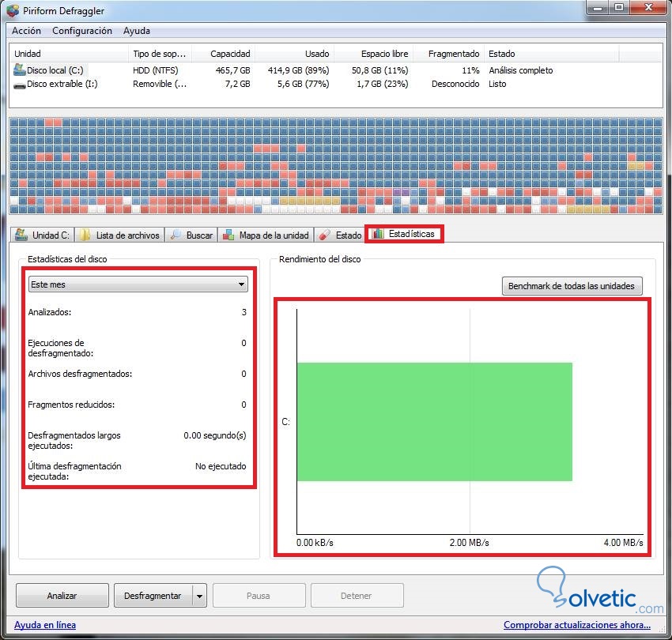672x640 pixels.
Task: Select the Disco local (C:) row
Action: pyautogui.click(x=336, y=70)
